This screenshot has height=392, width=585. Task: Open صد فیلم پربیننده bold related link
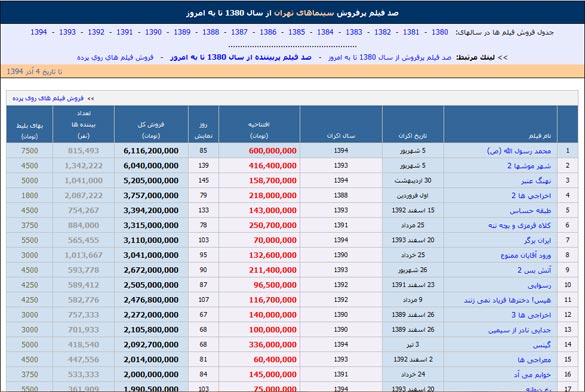pos(241,57)
